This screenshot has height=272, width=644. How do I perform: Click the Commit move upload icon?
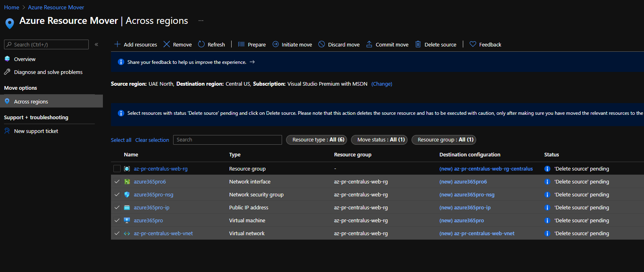369,44
